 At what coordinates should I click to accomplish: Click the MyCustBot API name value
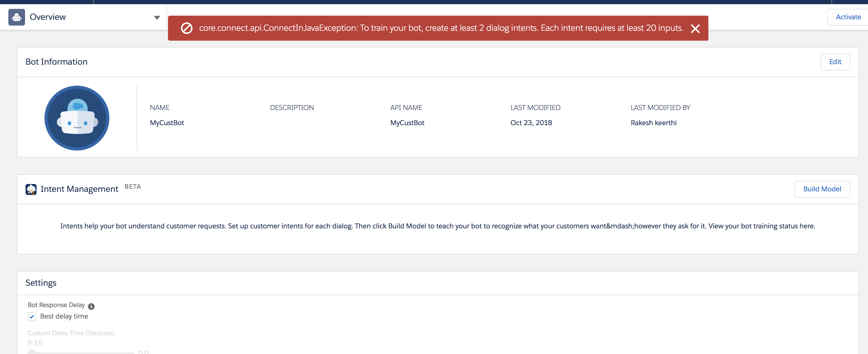point(407,123)
